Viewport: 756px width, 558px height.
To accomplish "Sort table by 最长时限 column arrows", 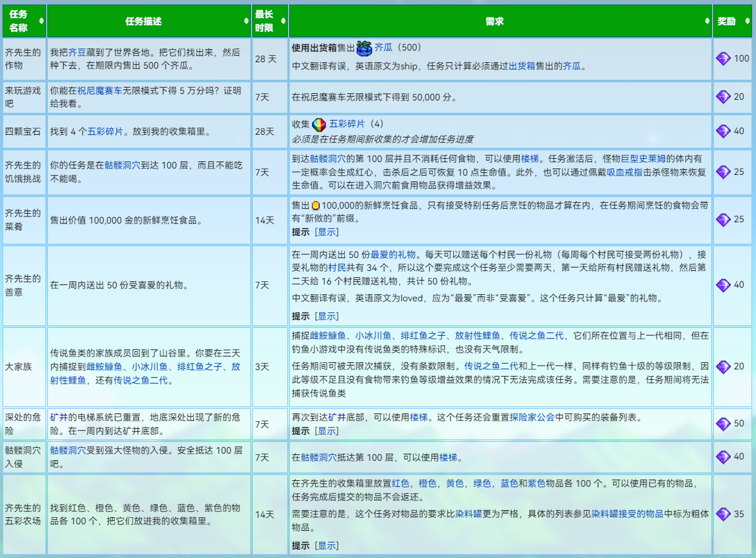I will click(x=283, y=21).
